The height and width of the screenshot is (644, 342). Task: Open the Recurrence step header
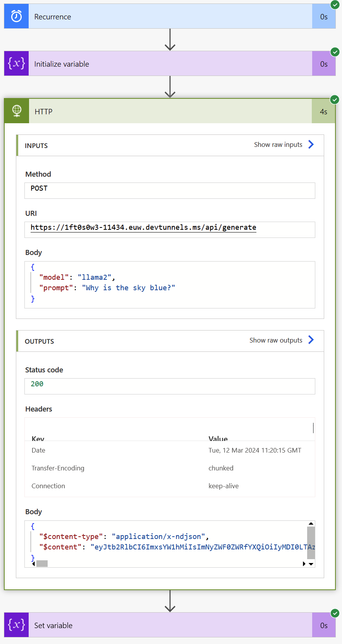170,16
